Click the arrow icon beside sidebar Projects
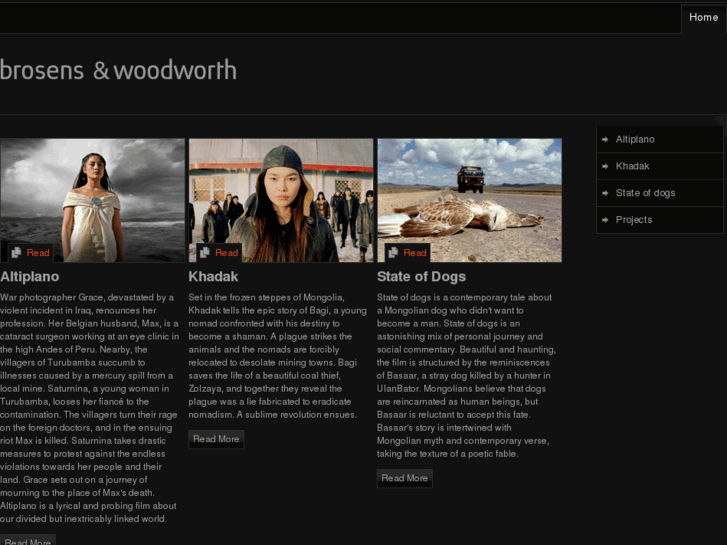The image size is (727, 545). 605,220
